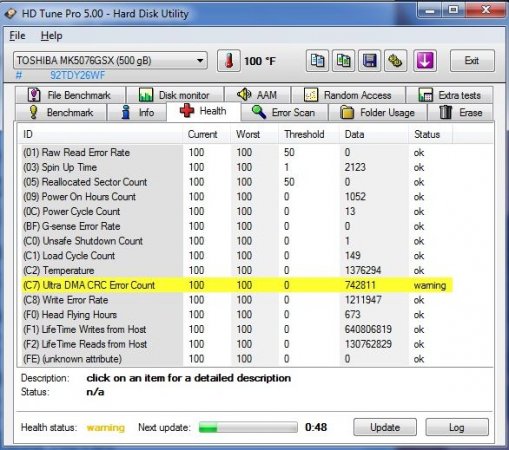Select the Write Error Rate row
This screenshot has width=509, height=450.
pyautogui.click(x=237, y=300)
